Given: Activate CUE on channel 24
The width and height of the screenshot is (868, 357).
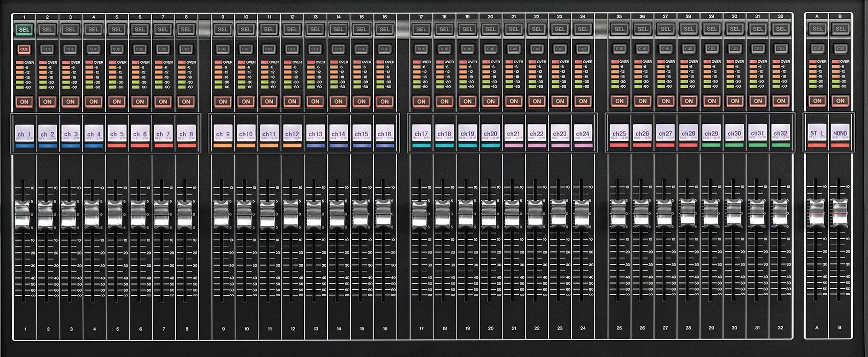Looking at the screenshot, I should (583, 49).
